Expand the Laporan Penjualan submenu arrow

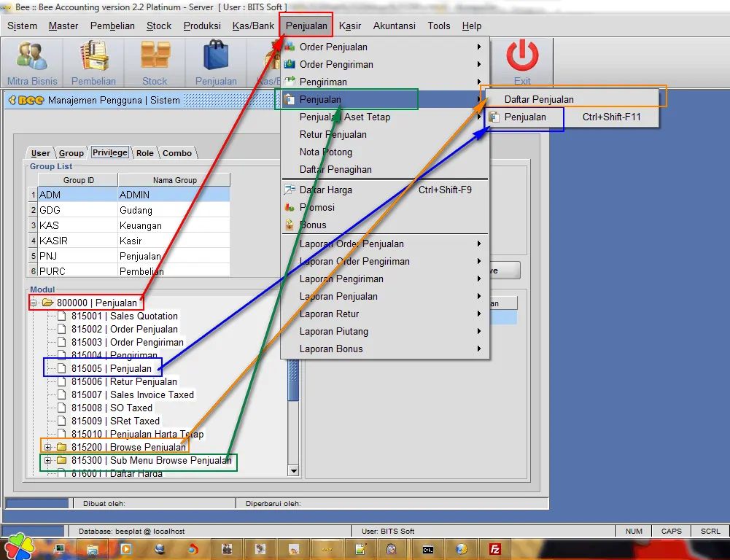[x=478, y=296]
